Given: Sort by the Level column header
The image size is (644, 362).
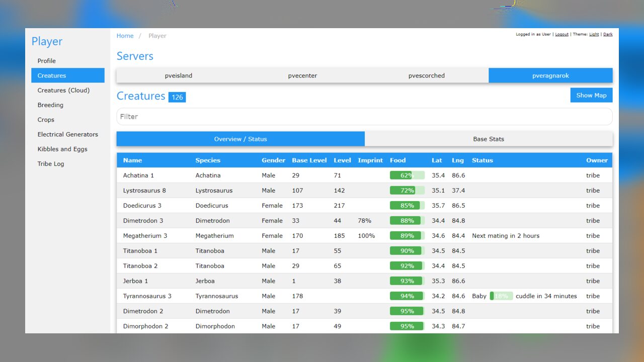Looking at the screenshot, I should click(342, 160).
